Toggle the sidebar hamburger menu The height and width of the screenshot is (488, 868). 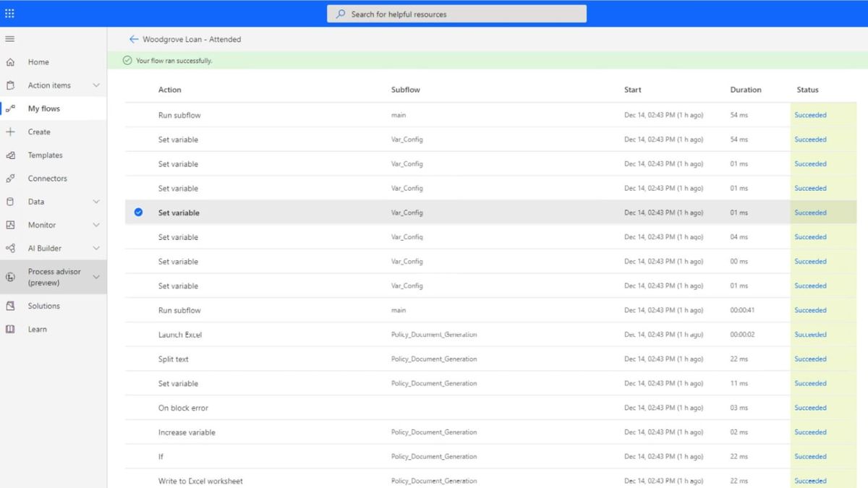coord(10,38)
